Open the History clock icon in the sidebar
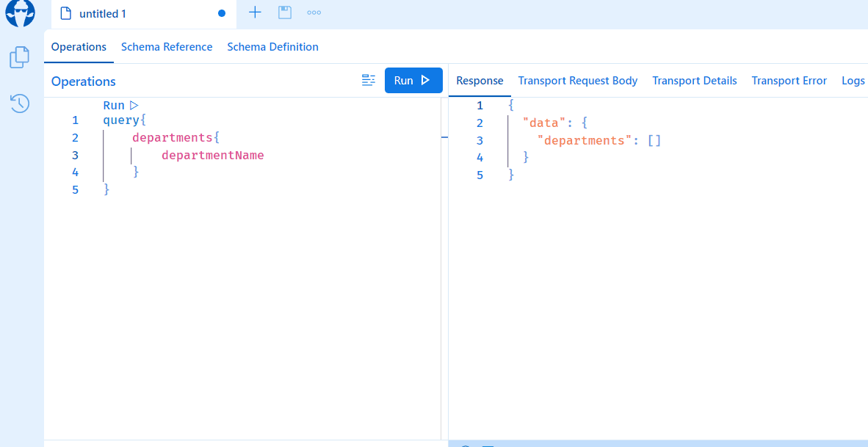This screenshot has height=447, width=868. tap(20, 103)
